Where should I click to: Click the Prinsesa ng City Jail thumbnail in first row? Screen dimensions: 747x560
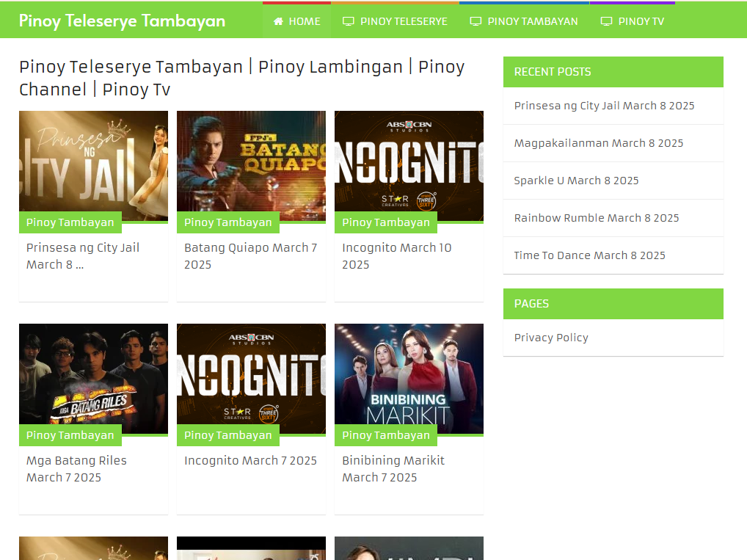coord(93,165)
